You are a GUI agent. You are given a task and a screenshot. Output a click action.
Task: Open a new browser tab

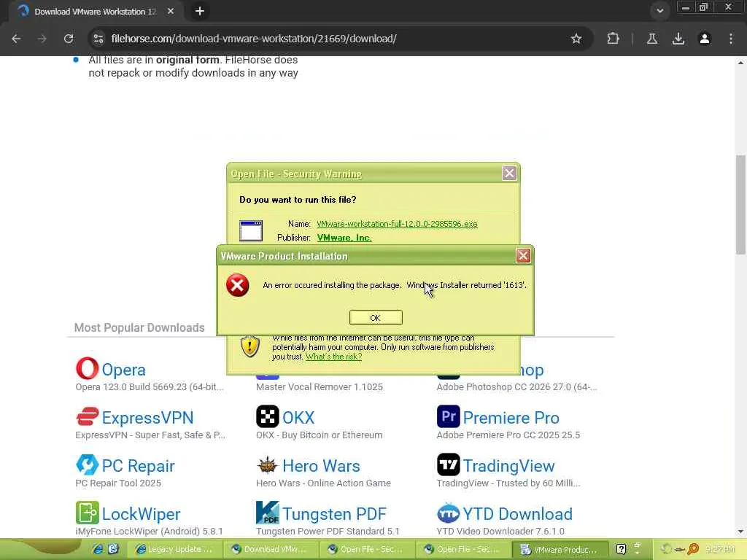point(200,11)
